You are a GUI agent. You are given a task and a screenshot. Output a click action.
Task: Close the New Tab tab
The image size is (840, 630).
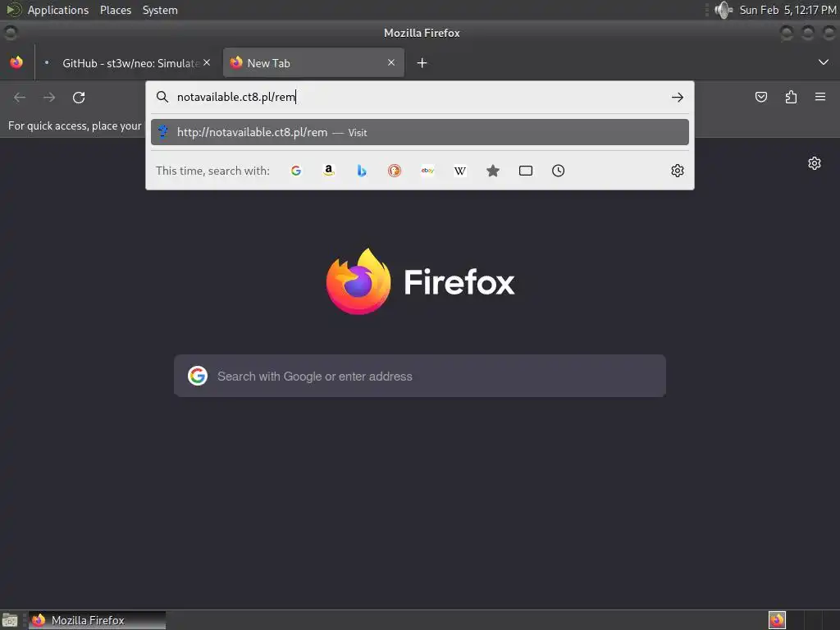391,62
